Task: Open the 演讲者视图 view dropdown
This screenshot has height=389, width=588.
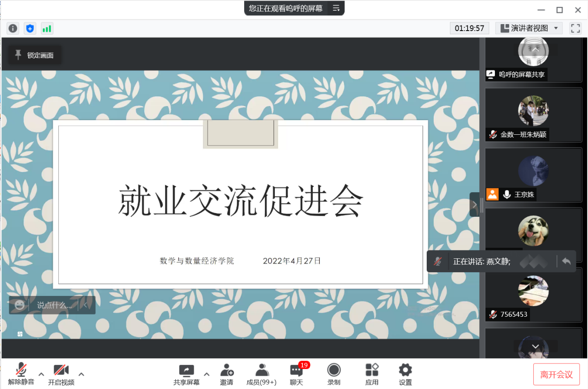Action: [529, 29]
